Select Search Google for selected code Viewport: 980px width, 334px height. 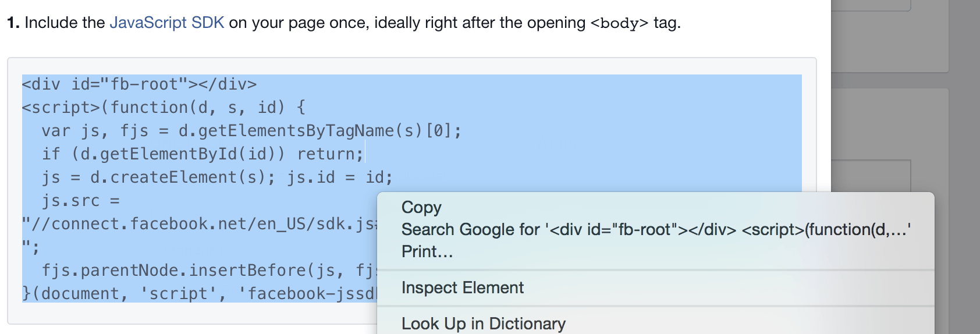point(655,229)
